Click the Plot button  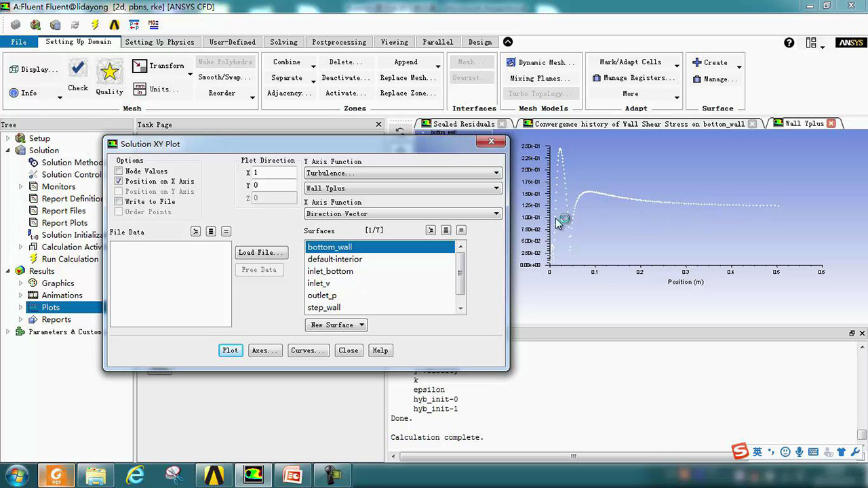tap(231, 350)
